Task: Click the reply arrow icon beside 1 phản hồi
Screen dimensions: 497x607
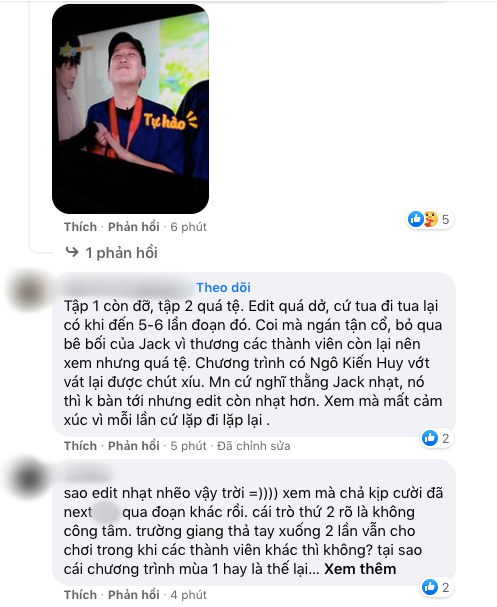Action: 72,252
